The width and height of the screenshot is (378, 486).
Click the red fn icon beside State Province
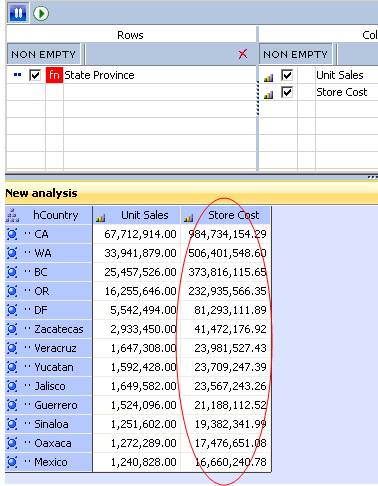click(x=54, y=75)
